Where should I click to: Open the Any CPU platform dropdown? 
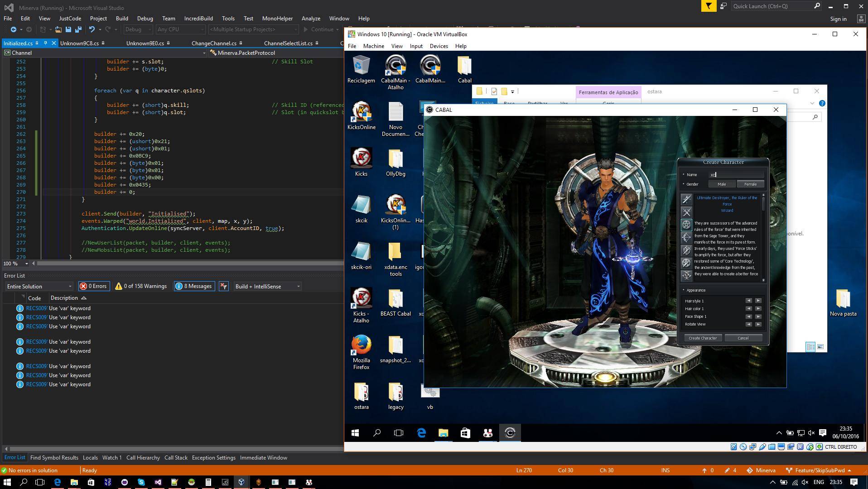tap(180, 29)
